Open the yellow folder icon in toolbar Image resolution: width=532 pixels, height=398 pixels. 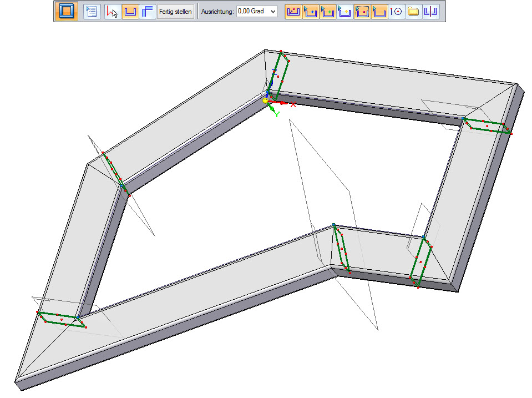(413, 11)
